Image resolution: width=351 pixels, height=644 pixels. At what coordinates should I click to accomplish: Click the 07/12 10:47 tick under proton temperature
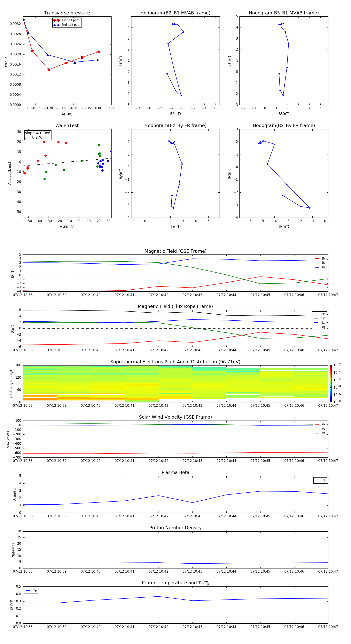pos(328,627)
